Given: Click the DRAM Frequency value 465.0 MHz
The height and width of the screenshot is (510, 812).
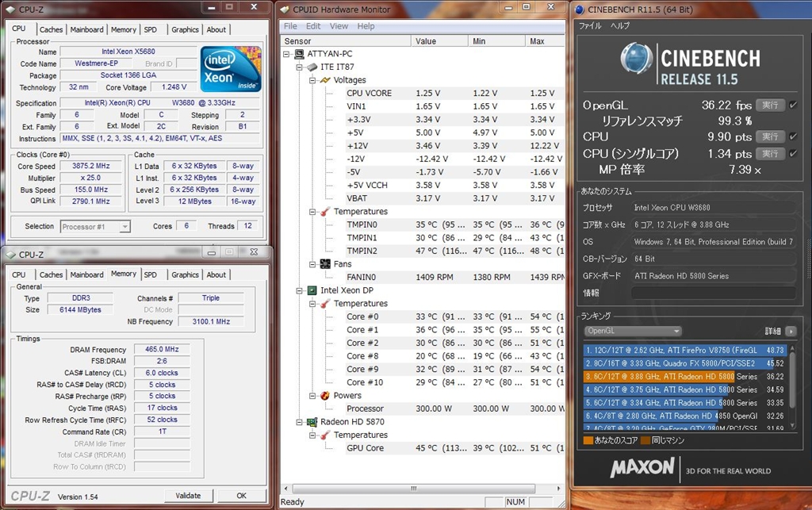Looking at the screenshot, I should coord(162,350).
